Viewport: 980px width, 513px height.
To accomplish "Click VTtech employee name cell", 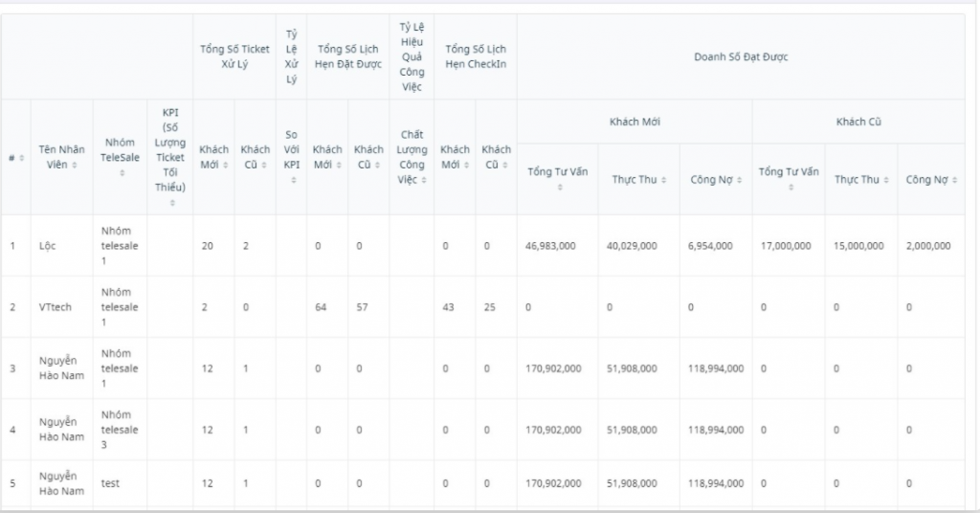I will pos(56,307).
